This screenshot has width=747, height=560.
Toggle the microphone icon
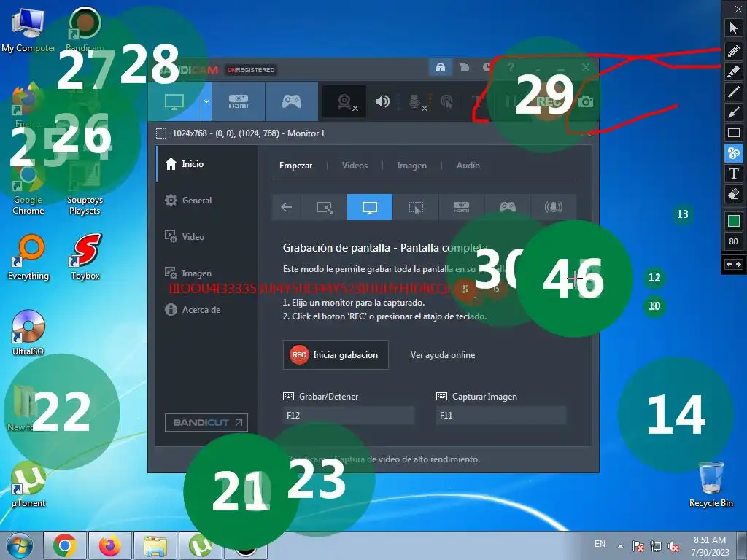tap(415, 101)
